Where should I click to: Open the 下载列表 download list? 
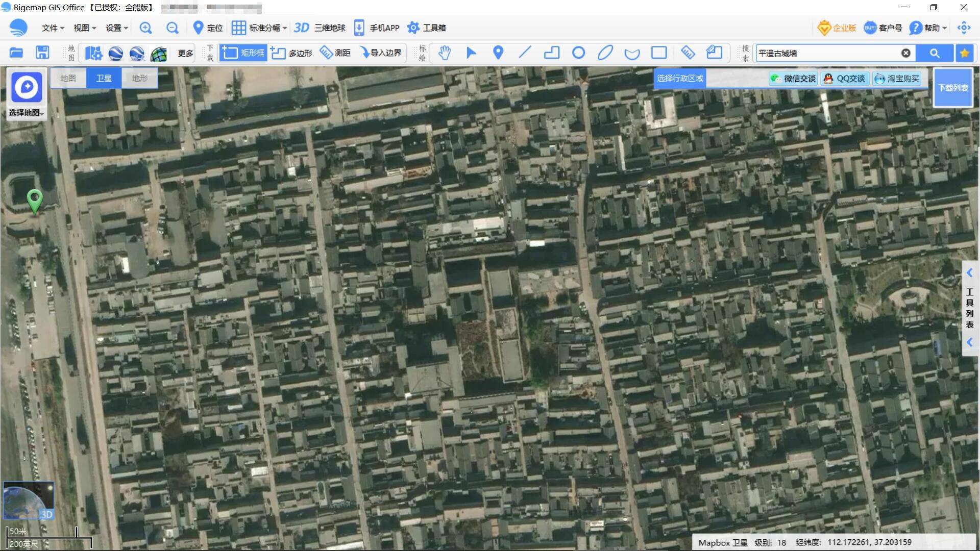pyautogui.click(x=953, y=88)
